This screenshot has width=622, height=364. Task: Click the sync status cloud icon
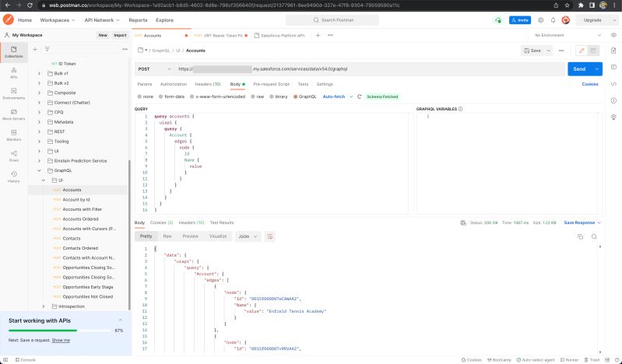pos(498,20)
